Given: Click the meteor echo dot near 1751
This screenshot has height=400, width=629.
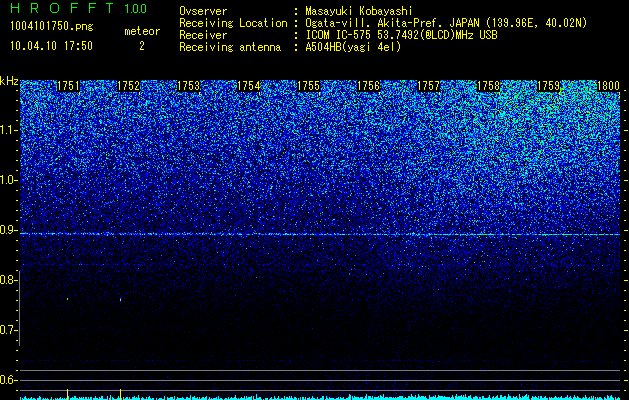Looking at the screenshot, I should (67, 299).
